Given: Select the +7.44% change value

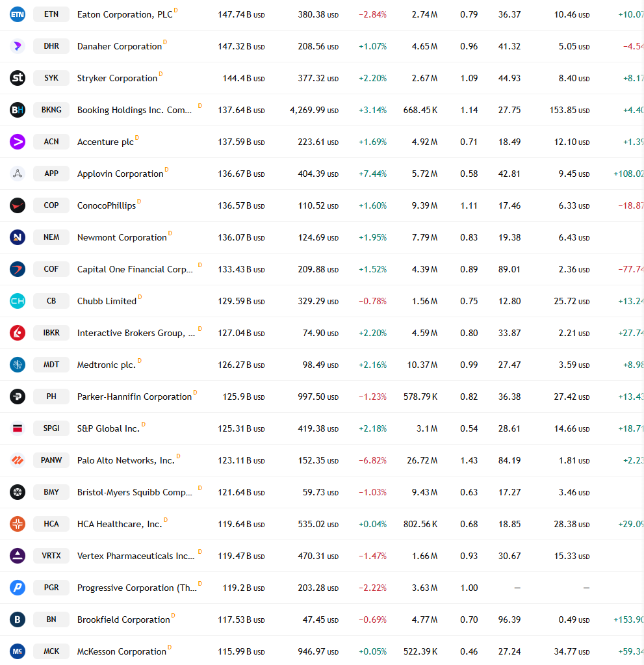Looking at the screenshot, I should (372, 174).
